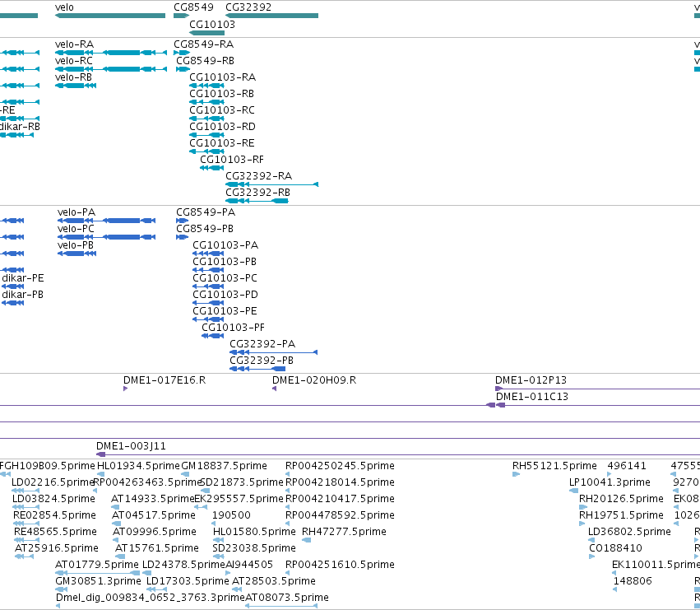Viewport: 700px width, 610px height.
Task: Select the dikar-PB protein label
Action: 22,295
